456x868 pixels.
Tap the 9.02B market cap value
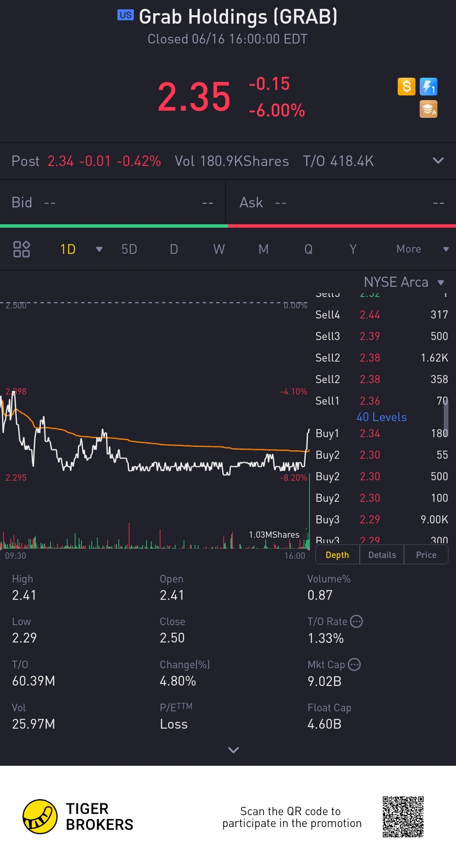tap(325, 681)
